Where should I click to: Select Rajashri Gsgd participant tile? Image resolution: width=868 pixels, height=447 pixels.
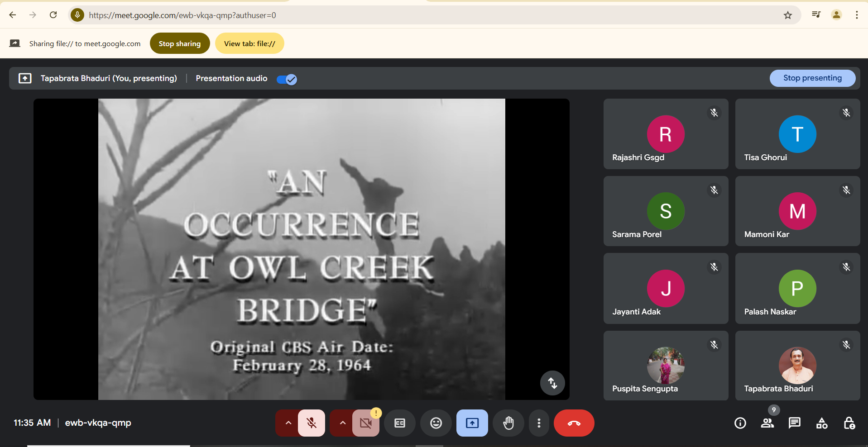coord(666,134)
